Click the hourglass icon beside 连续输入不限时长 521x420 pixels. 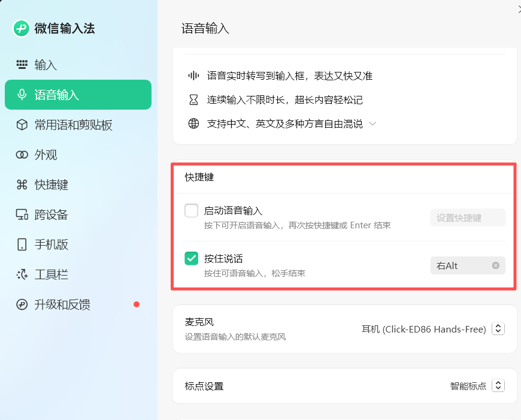point(193,100)
